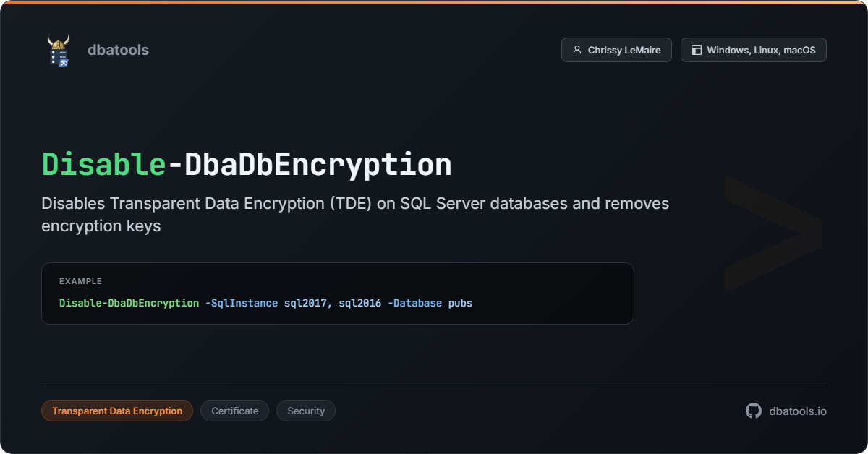868x454 pixels.
Task: Click the dbatools brand name text
Action: pyautogui.click(x=118, y=50)
